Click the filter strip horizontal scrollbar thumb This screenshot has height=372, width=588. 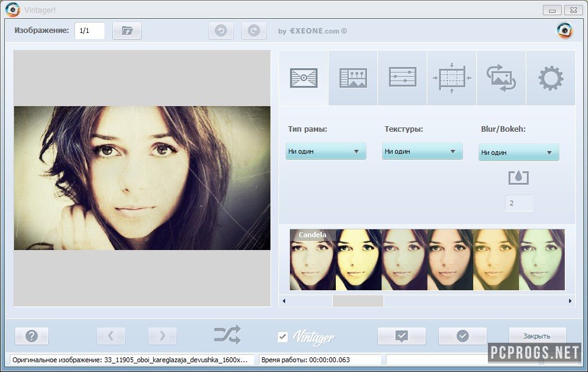click(358, 301)
